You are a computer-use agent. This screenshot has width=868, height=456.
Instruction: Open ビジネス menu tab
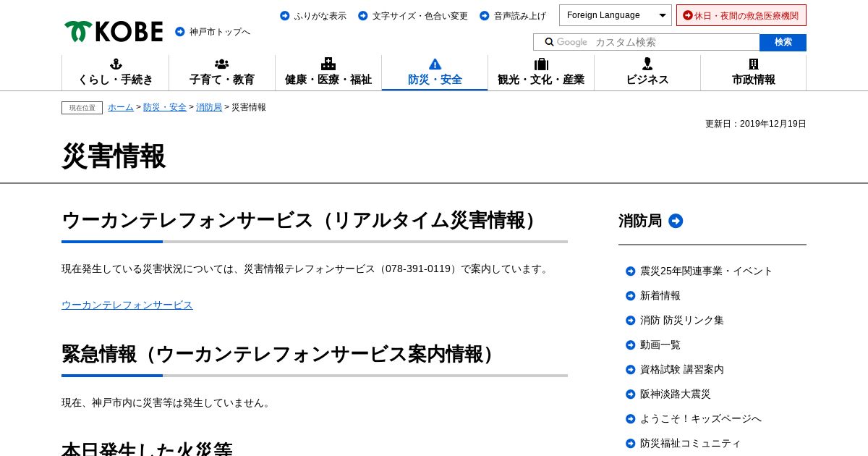click(x=647, y=72)
